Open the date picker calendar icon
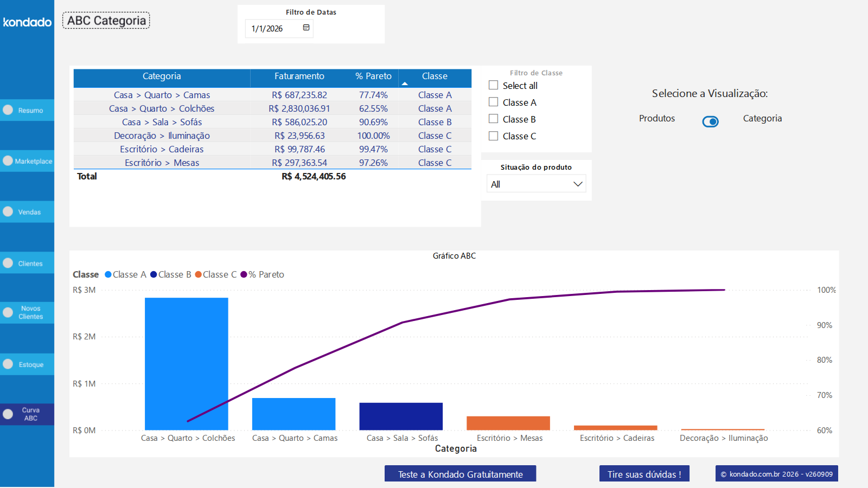 click(x=306, y=28)
